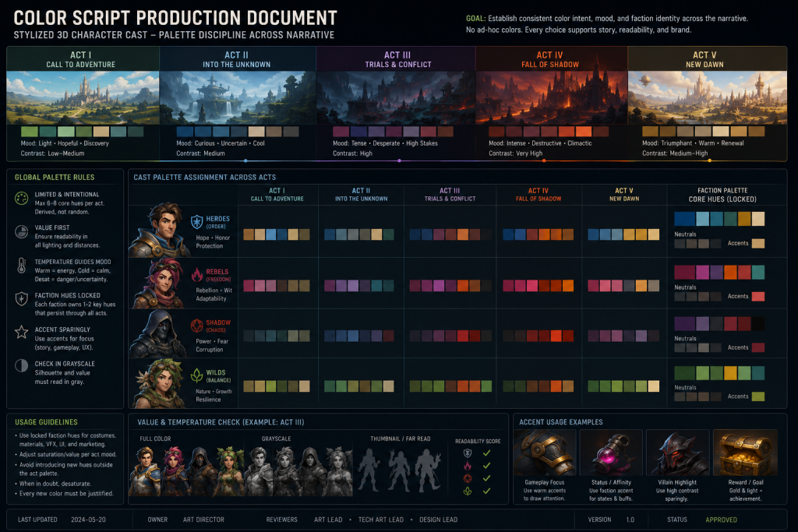
Task: Toggle the checkmark beside the red chaos icon
Action: [487, 478]
